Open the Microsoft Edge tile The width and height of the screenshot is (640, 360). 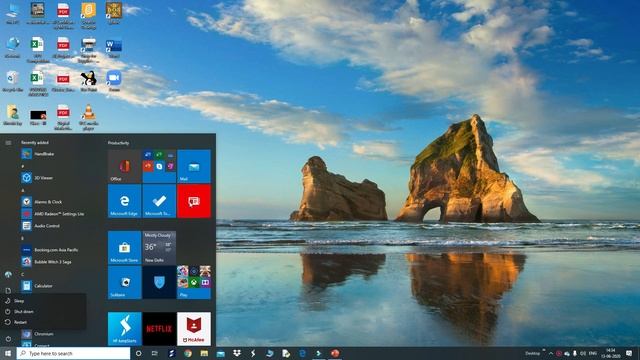[x=124, y=201]
